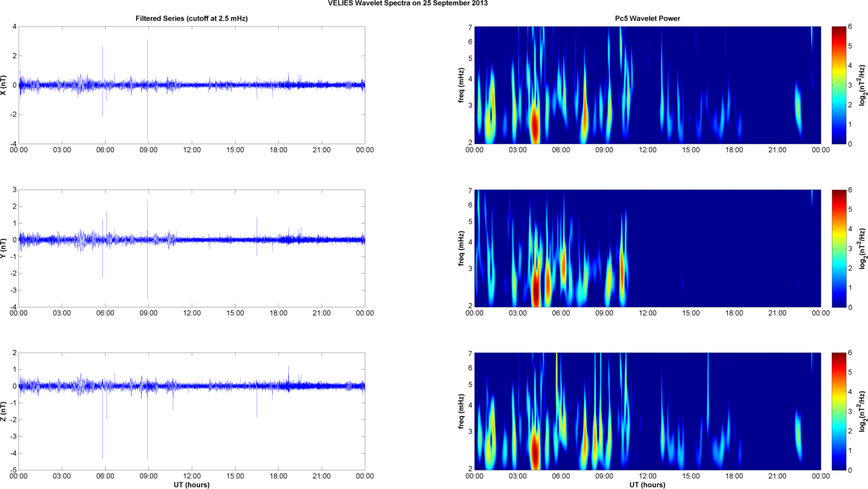Click the colorbar beside the middle wavelet plot

click(838, 248)
